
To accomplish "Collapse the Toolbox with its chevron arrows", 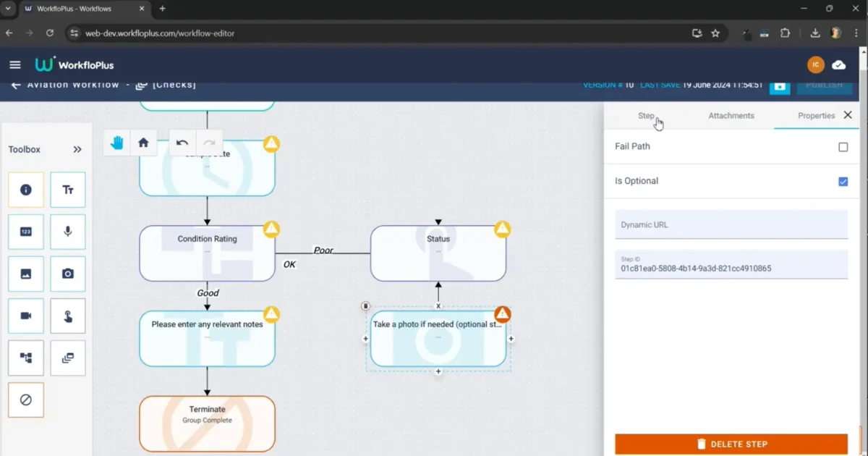I will pos(77,149).
